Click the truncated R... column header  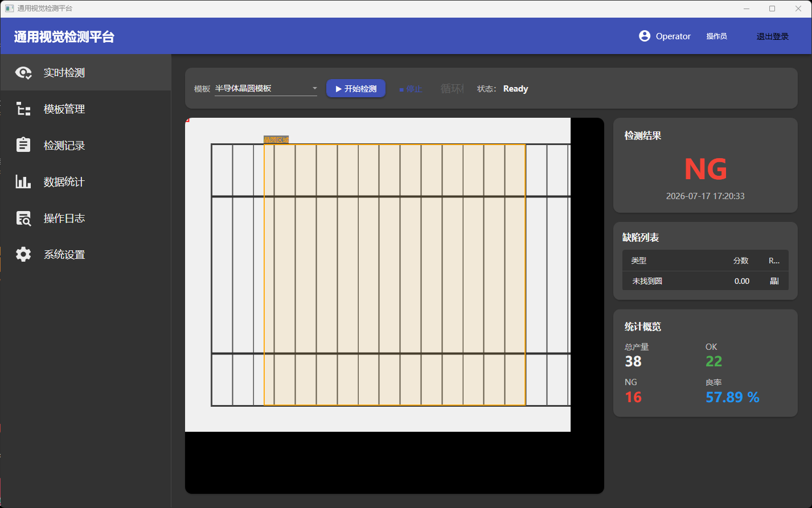774,261
